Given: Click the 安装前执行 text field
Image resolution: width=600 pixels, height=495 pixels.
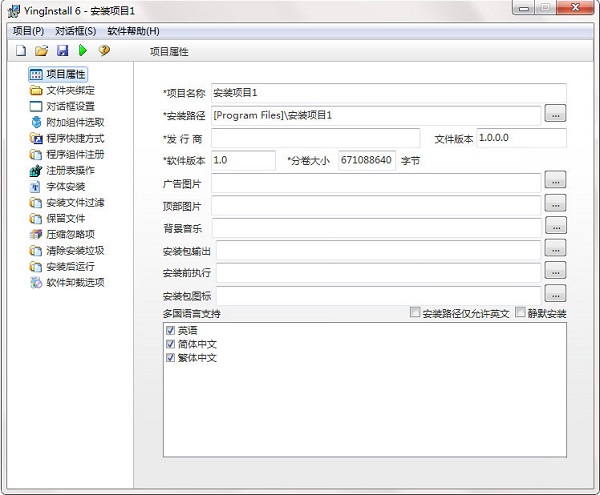Looking at the screenshot, I should [379, 273].
